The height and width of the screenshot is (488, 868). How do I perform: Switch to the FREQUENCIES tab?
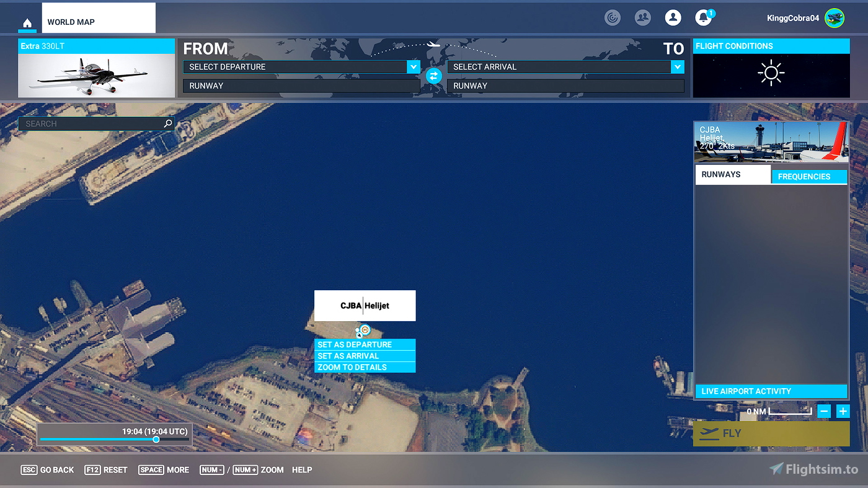pyautogui.click(x=809, y=177)
